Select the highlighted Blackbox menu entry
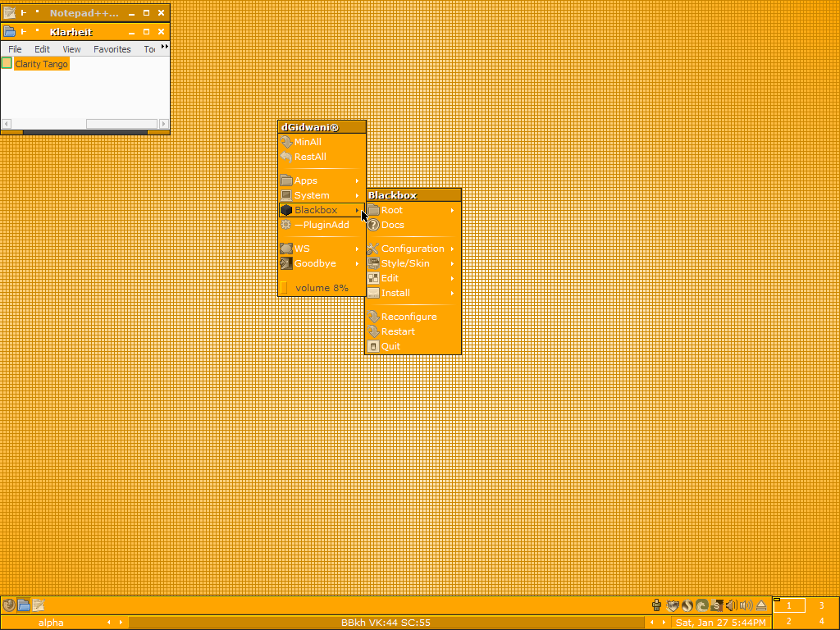The image size is (840, 630). pyautogui.click(x=322, y=210)
